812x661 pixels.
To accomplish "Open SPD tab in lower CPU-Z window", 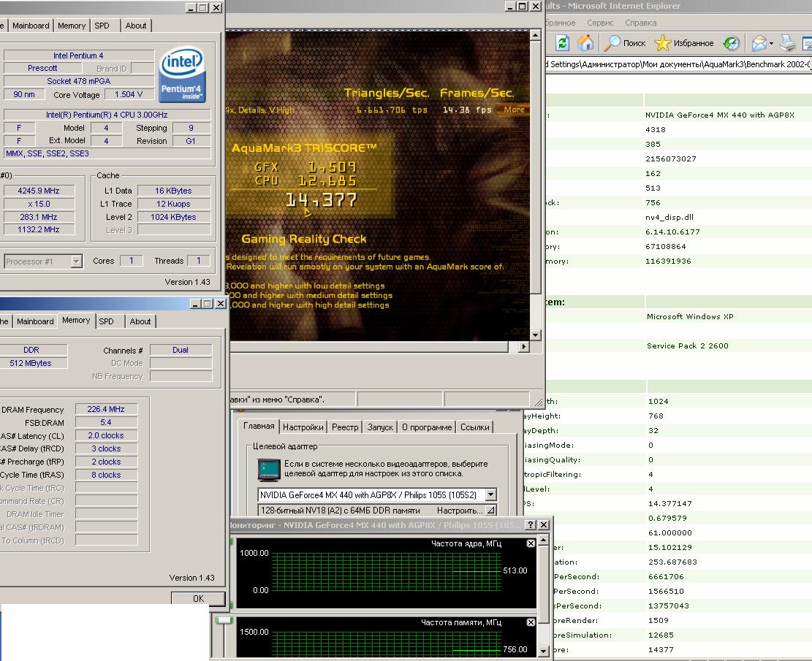I will [x=106, y=321].
